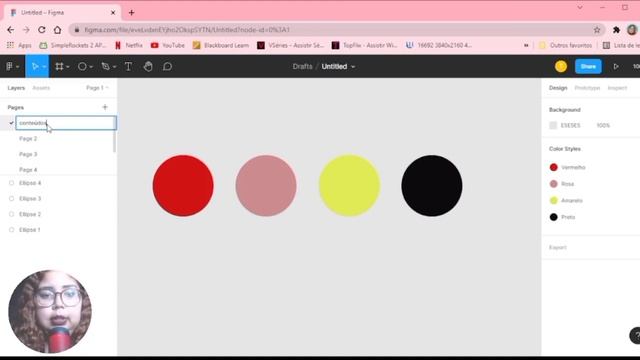Viewport: 640px width, 360px height.
Task: Add a new page with plus icon
Action: (105, 107)
